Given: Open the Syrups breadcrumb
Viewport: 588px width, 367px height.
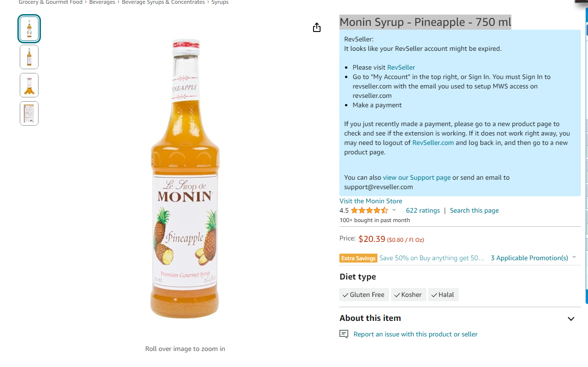Looking at the screenshot, I should click(x=220, y=2).
